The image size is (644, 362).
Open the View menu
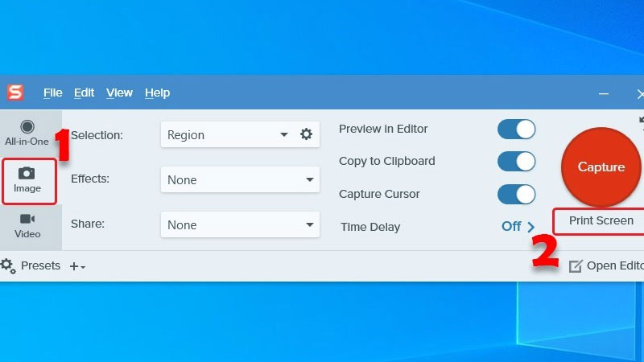tap(119, 93)
